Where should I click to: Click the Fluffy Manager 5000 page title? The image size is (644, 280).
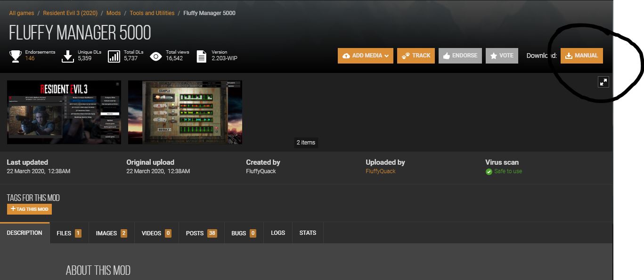pos(80,32)
